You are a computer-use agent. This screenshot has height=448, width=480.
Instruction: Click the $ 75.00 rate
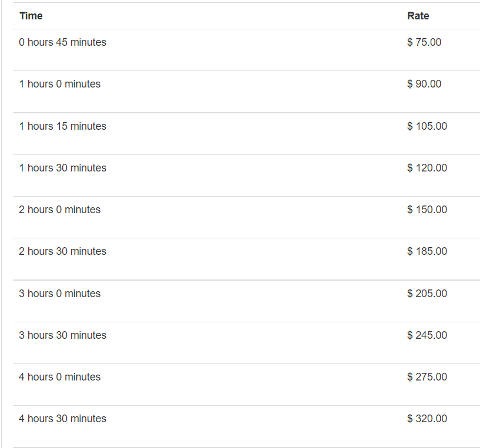(424, 42)
